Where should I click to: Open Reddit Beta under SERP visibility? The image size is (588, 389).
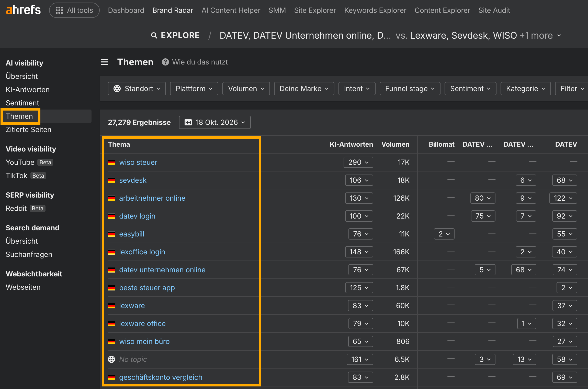click(26, 208)
